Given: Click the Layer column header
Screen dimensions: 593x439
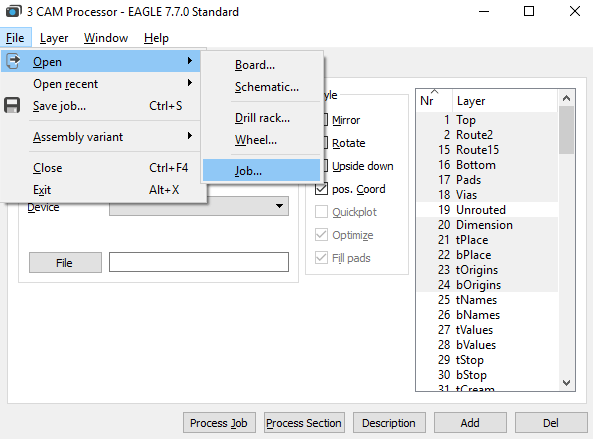Looking at the screenshot, I should pos(505,101).
